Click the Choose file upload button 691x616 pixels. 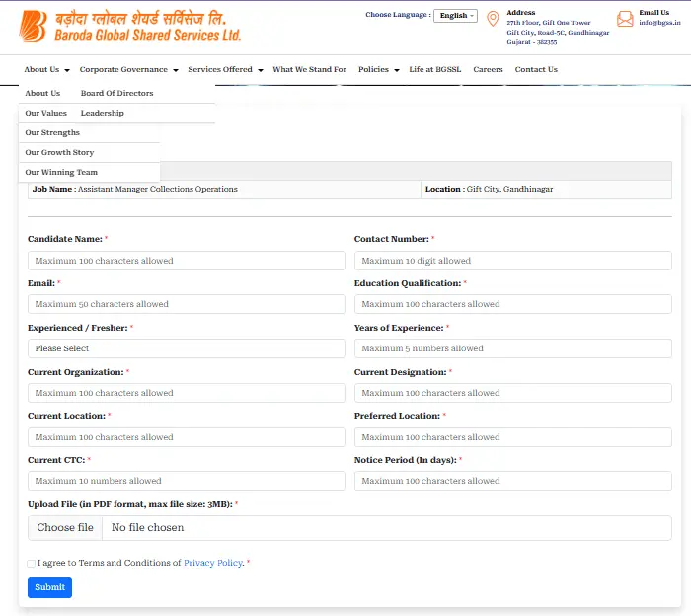point(65,528)
